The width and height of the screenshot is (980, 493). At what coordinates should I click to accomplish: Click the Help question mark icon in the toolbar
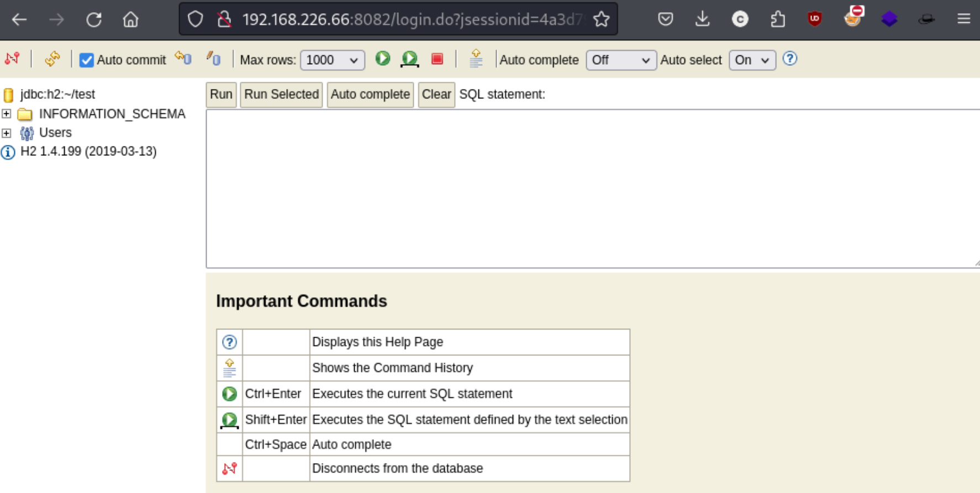point(790,59)
